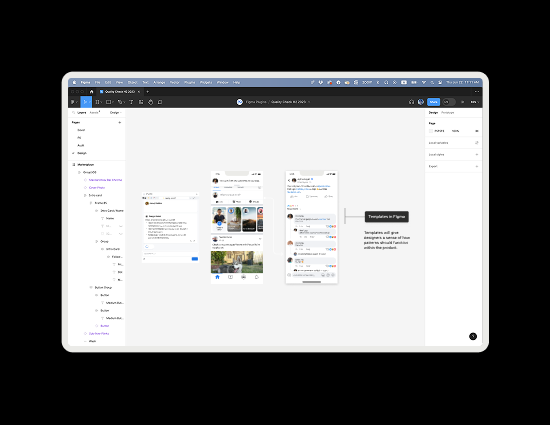Viewport: 550px width, 425px height.
Task: Switch to the Prototype tab
Action: [x=448, y=113]
